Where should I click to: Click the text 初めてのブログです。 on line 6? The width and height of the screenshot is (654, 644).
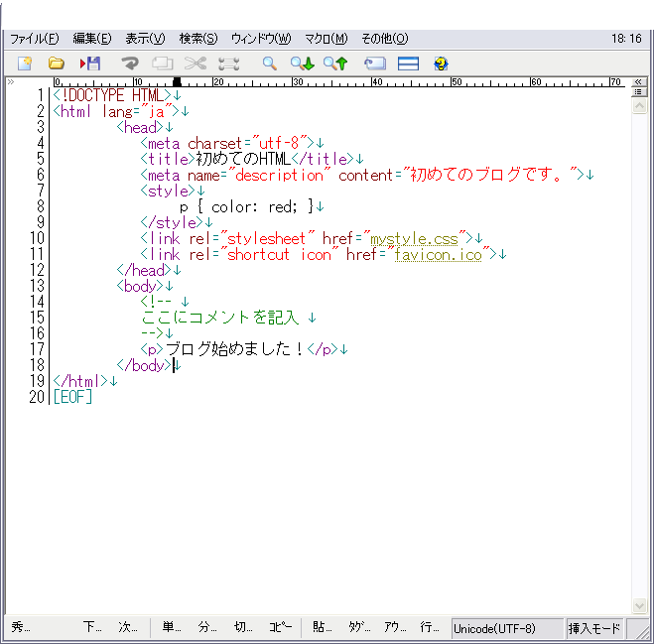point(486,175)
